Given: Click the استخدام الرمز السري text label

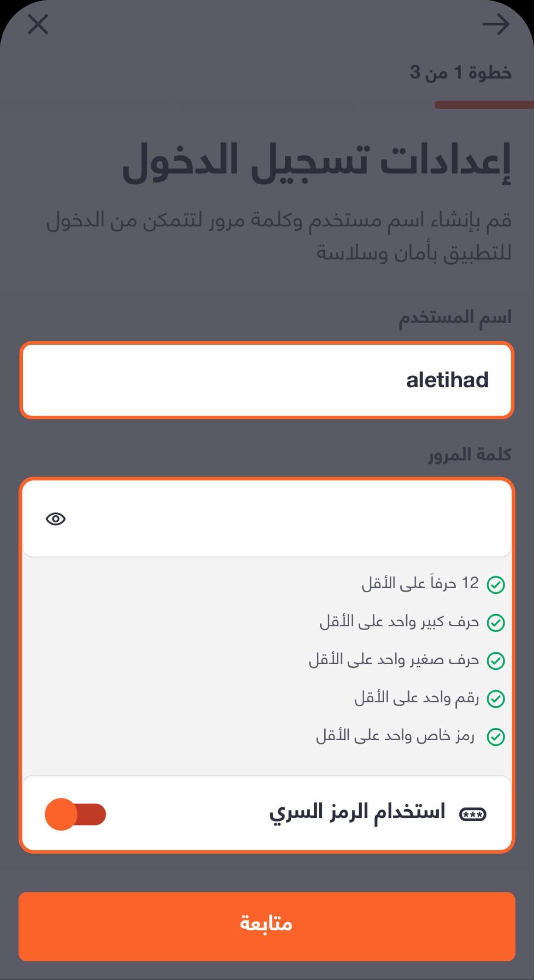Looking at the screenshot, I should (x=357, y=812).
